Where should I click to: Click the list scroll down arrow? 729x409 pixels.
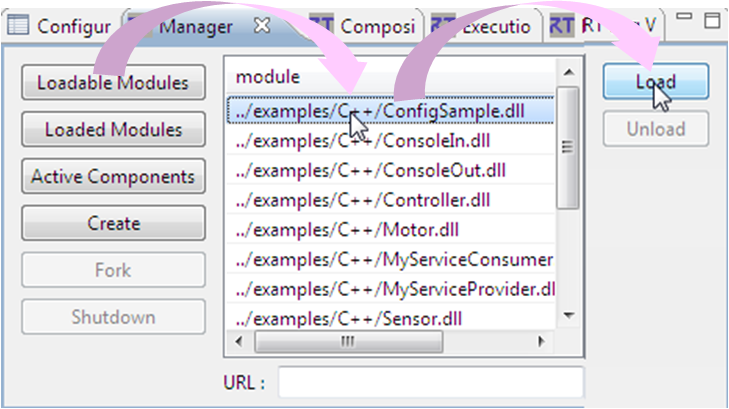(x=568, y=316)
